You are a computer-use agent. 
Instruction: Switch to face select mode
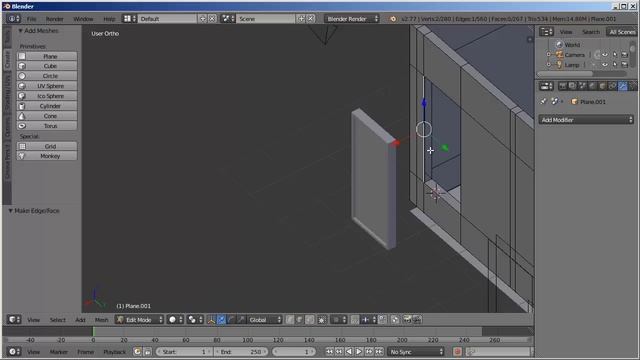[x=310, y=320]
